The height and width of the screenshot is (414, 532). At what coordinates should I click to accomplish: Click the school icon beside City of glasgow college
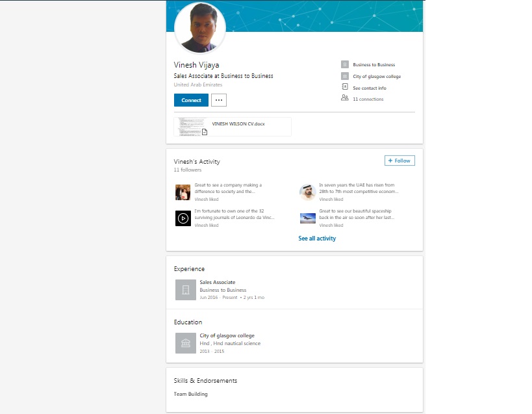point(186,343)
